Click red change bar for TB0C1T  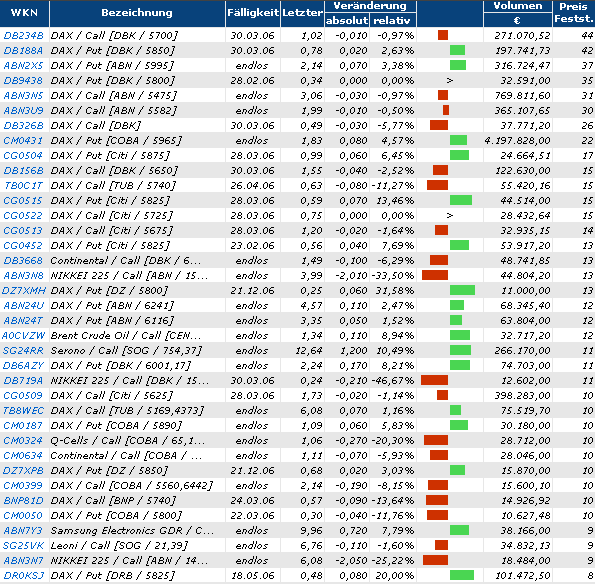438,185
